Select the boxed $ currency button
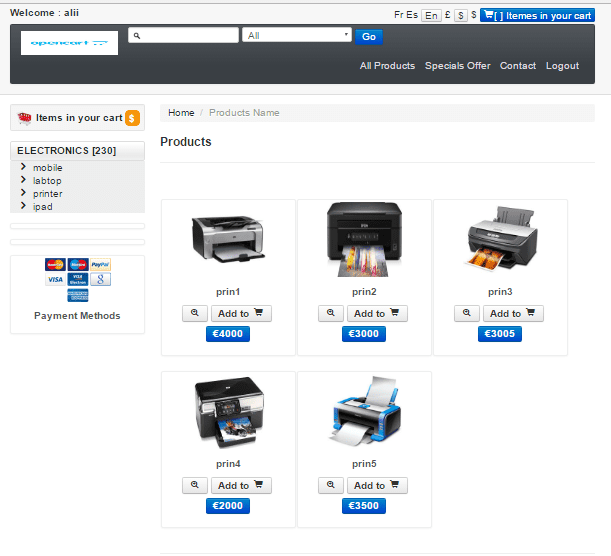The height and width of the screenshot is (556, 611). coord(461,15)
